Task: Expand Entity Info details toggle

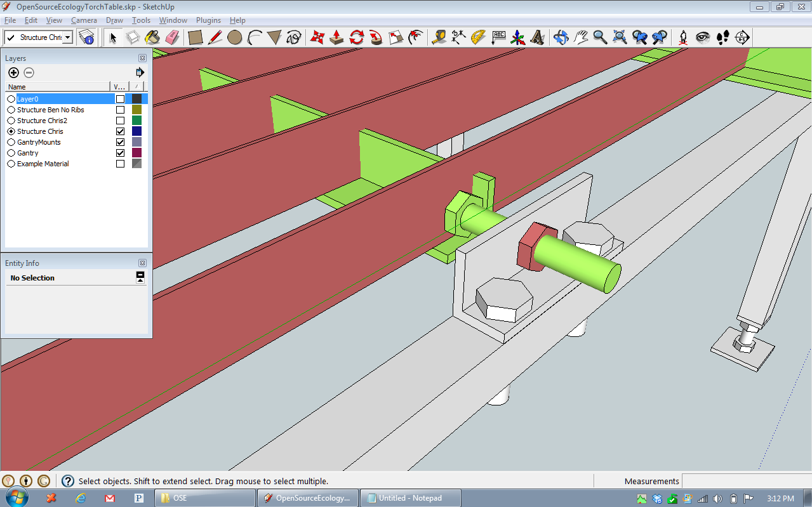Action: [140, 277]
